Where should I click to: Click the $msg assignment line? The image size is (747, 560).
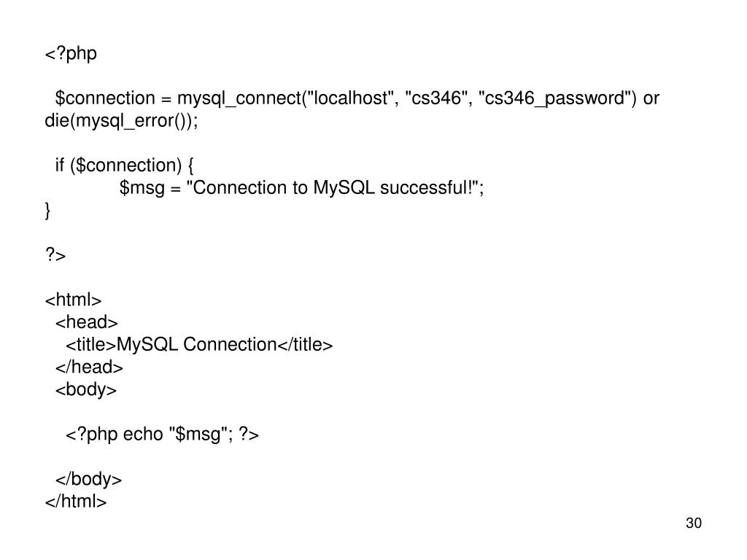301,187
